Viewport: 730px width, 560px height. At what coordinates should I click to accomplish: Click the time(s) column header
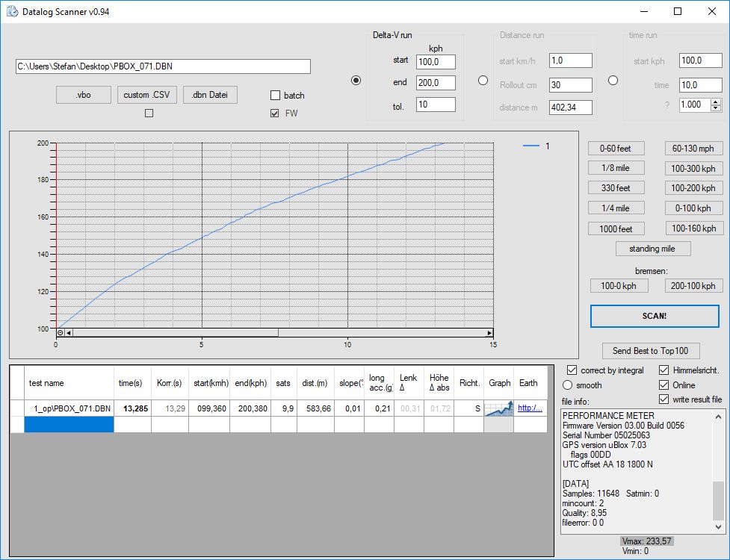click(131, 383)
